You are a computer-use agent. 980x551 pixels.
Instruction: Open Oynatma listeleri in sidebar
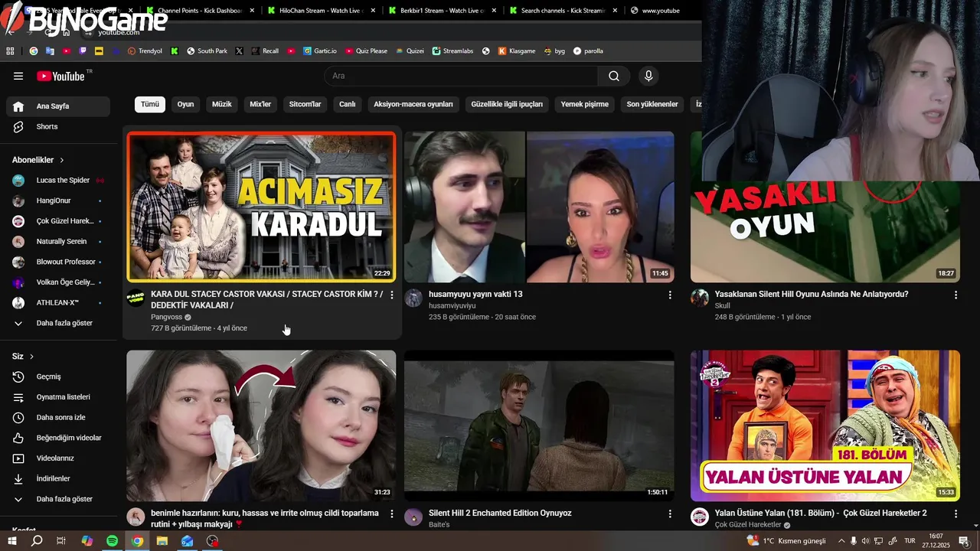click(58, 397)
